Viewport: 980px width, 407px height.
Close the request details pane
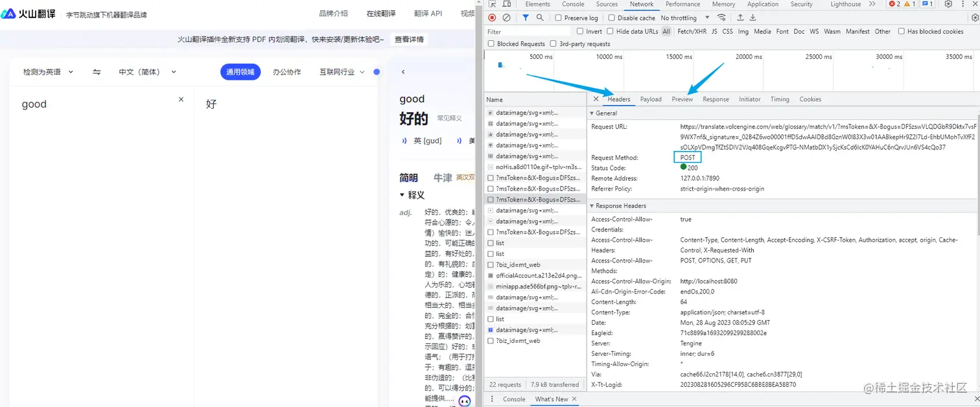pyautogui.click(x=596, y=99)
